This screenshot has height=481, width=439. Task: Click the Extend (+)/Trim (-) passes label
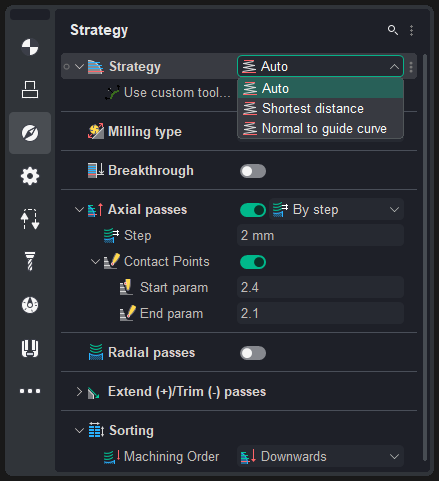pos(187,392)
